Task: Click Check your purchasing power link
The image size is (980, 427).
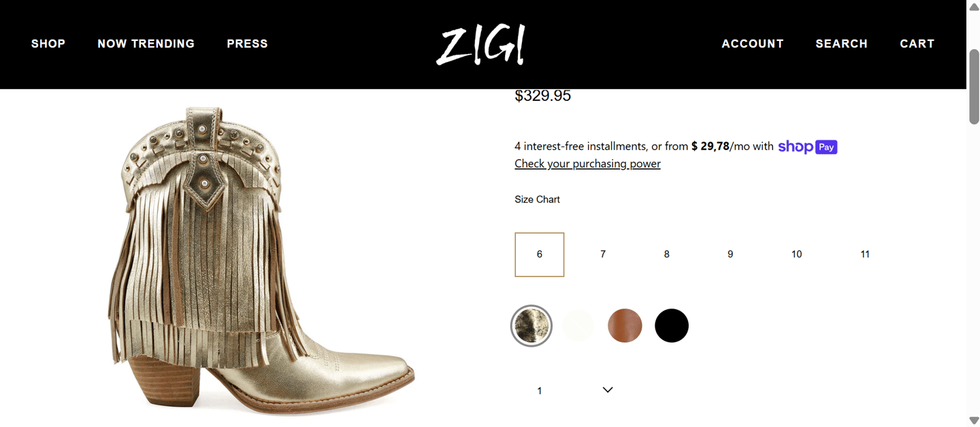Action: point(587,163)
